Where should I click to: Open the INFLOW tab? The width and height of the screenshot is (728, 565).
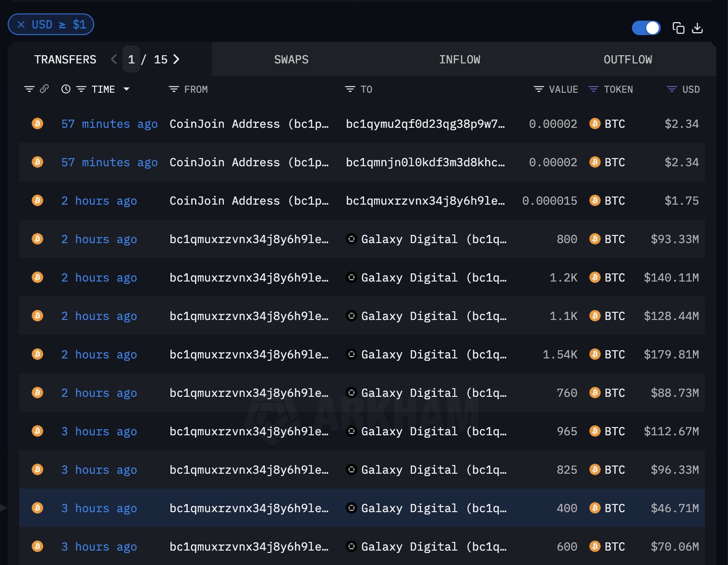(460, 60)
